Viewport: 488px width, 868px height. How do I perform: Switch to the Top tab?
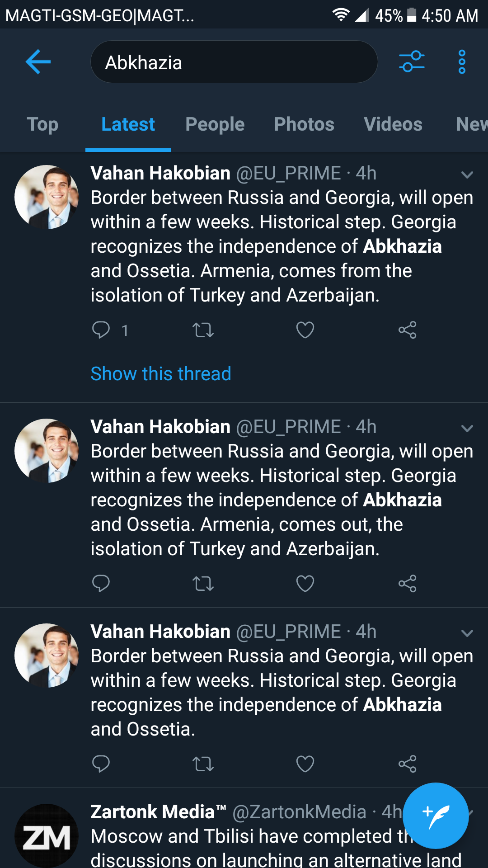42,124
